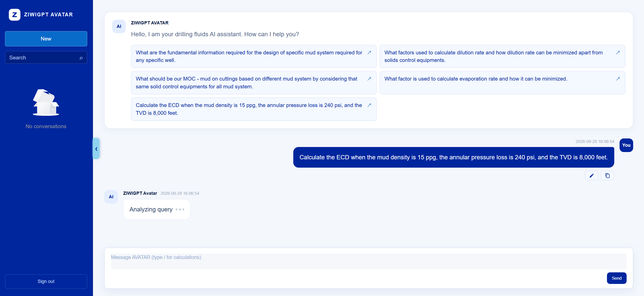Image resolution: width=644 pixels, height=296 pixels.
Task: Start a New conversation
Action: (46, 39)
